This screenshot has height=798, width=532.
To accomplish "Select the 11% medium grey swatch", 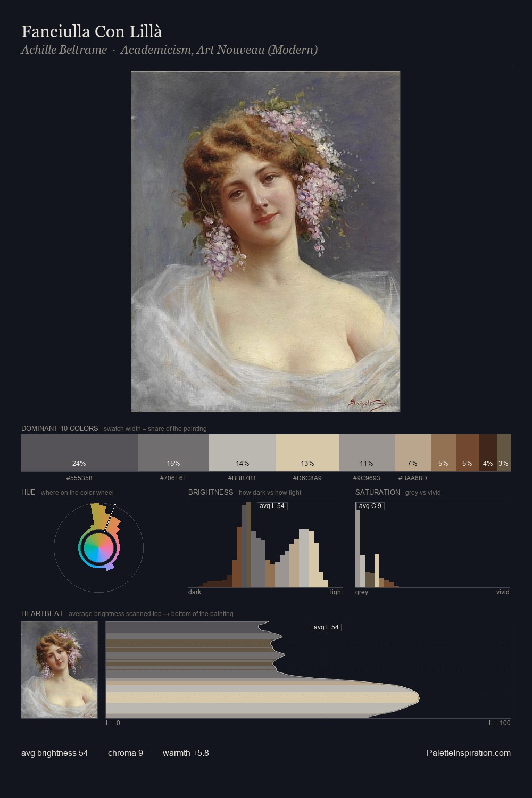I will (367, 453).
